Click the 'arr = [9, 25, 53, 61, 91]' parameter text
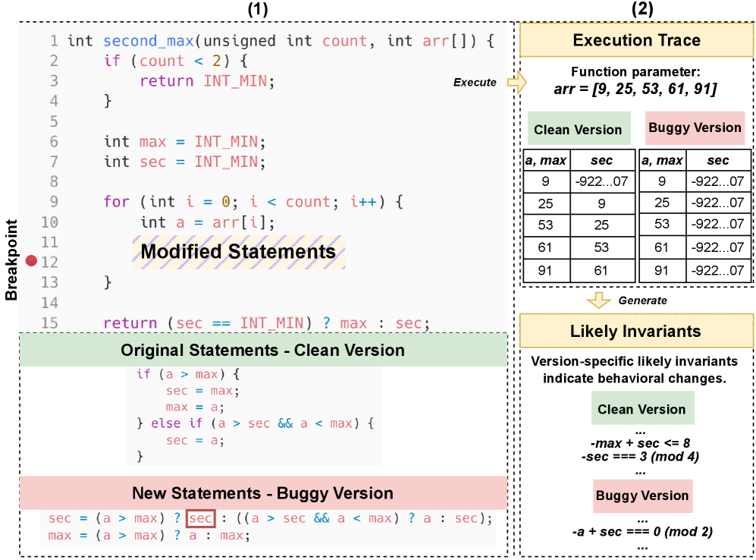 point(635,90)
